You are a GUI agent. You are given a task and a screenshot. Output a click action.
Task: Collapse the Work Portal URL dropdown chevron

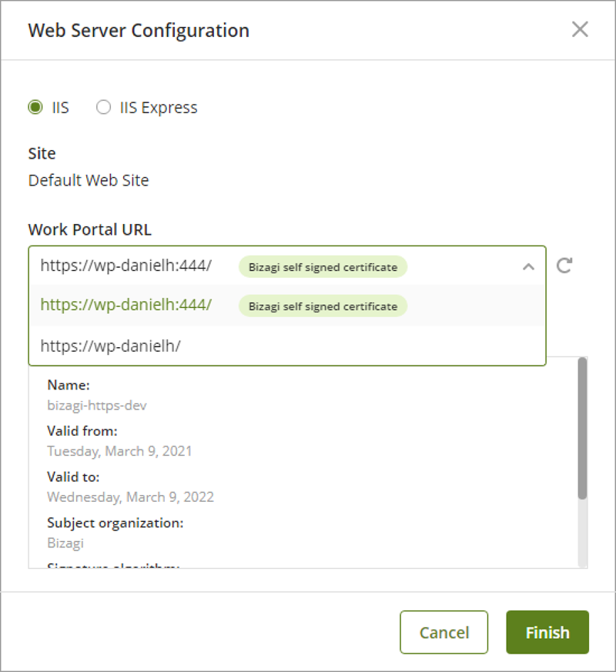coord(528,267)
